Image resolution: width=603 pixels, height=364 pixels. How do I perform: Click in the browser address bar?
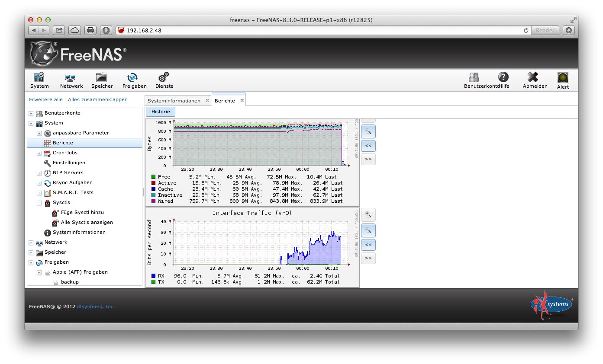320,30
